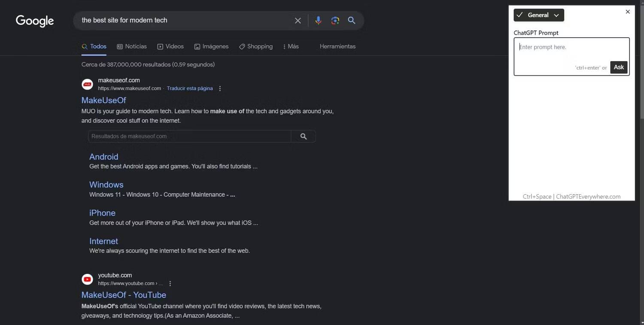Switch to the Noticias tab
The image size is (644, 325).
click(132, 46)
